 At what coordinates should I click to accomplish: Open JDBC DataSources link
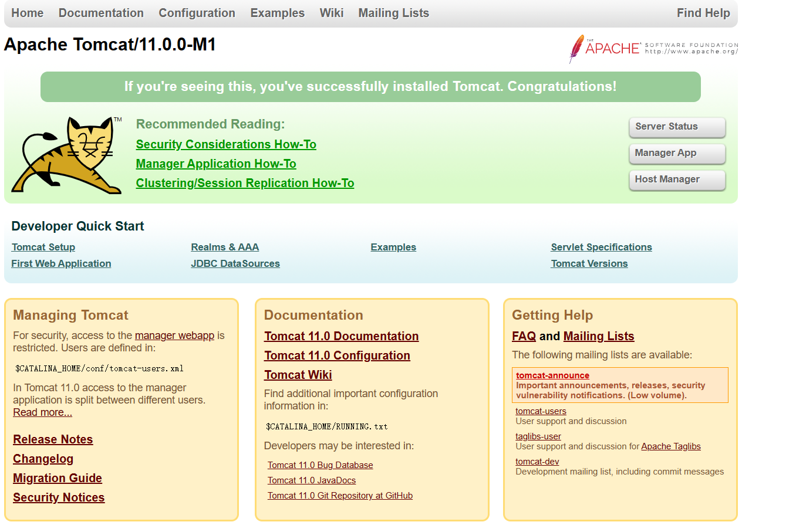point(235,264)
